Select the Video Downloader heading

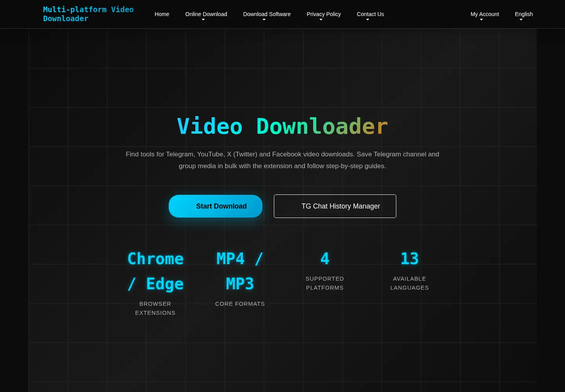point(282,126)
